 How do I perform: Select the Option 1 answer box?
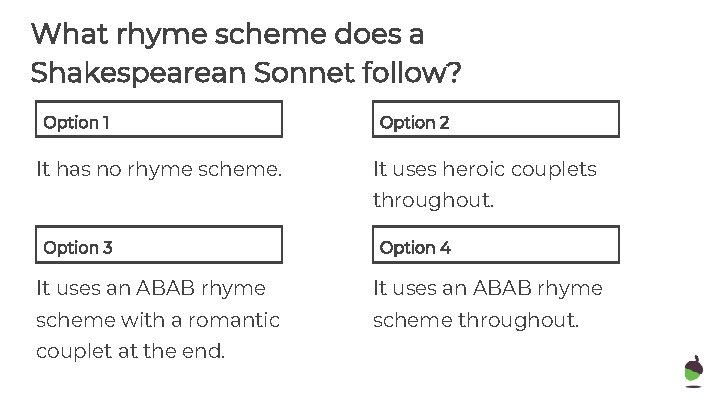click(x=159, y=119)
